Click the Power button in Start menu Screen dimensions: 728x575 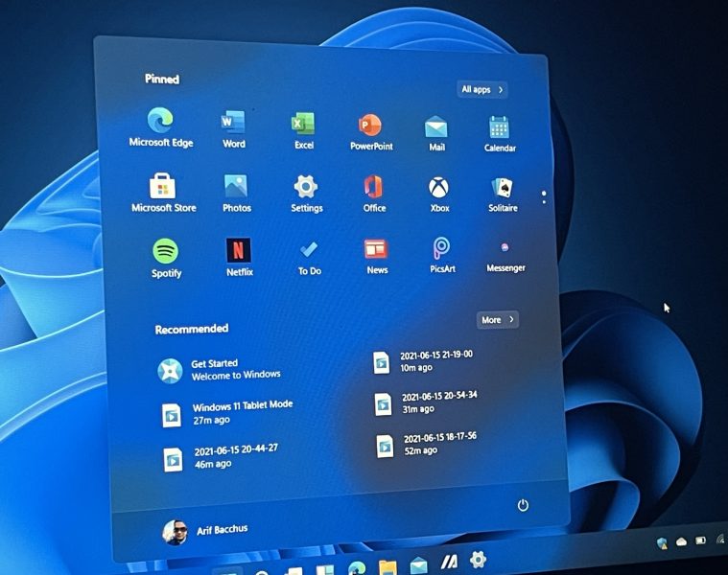[523, 505]
